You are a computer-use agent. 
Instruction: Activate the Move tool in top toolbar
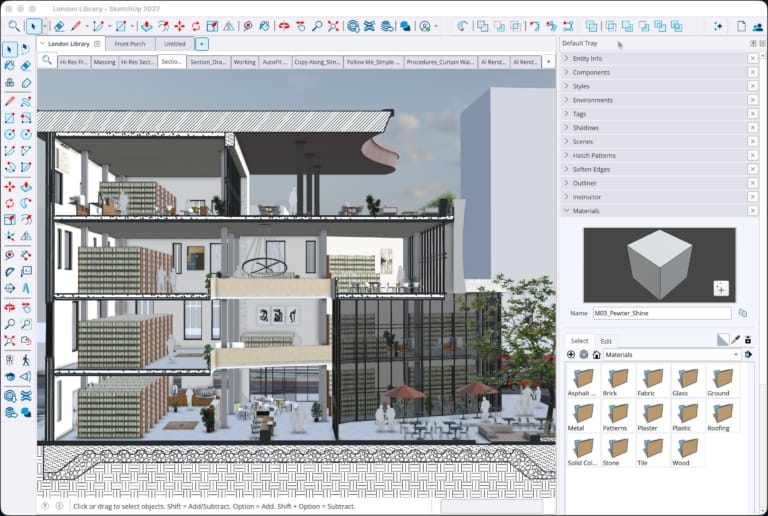179,26
